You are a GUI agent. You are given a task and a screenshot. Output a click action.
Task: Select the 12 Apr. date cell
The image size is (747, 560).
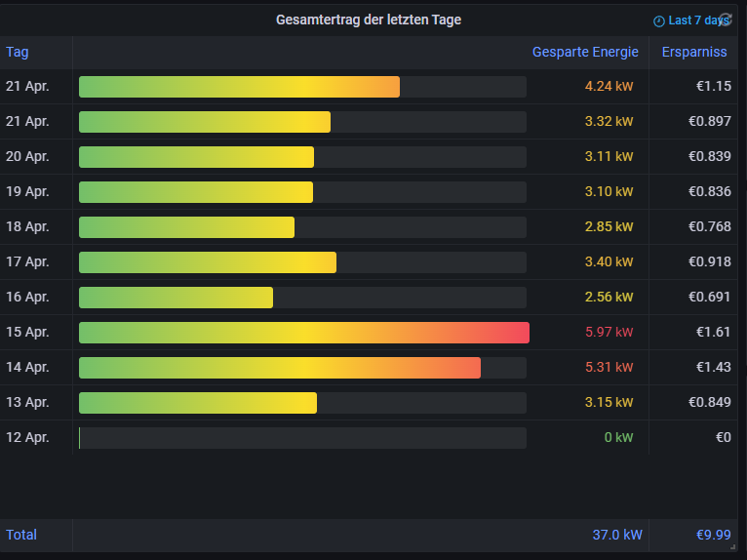[27, 438]
